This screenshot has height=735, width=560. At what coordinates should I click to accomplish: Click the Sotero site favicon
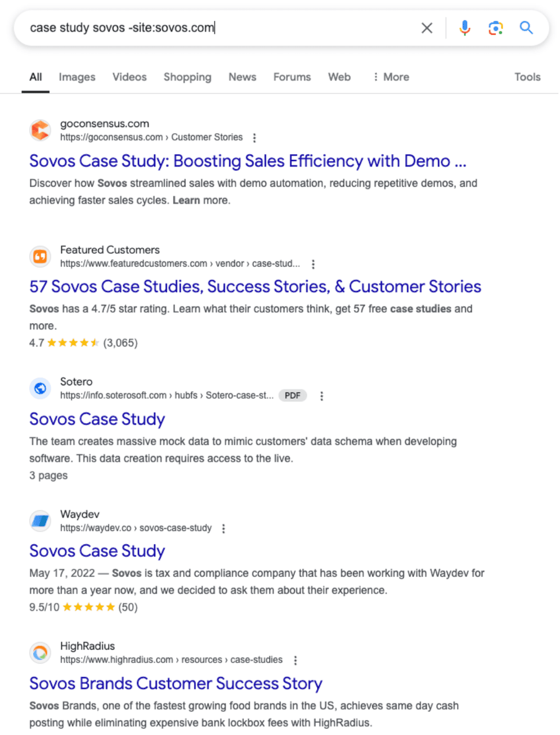pyautogui.click(x=39, y=388)
